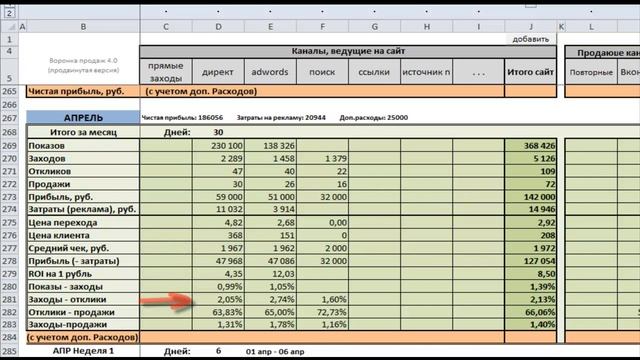Screen dimensions: 640x360
Task: Click the total заходы-продажи value '1,40%'
Action: [x=531, y=324]
